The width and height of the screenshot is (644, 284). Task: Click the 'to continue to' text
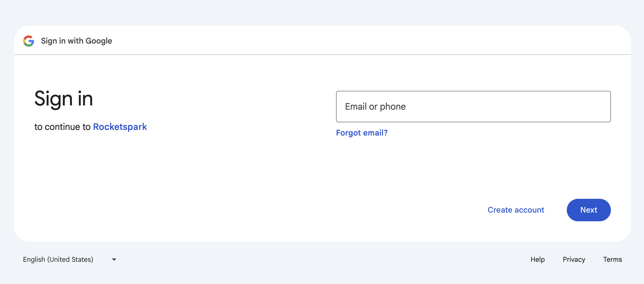62,127
